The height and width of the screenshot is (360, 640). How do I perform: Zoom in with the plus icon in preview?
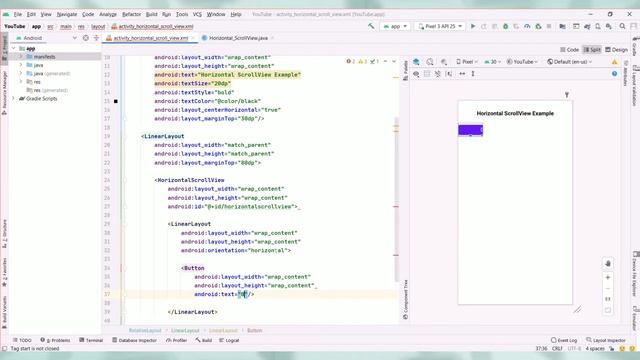(x=608, y=278)
